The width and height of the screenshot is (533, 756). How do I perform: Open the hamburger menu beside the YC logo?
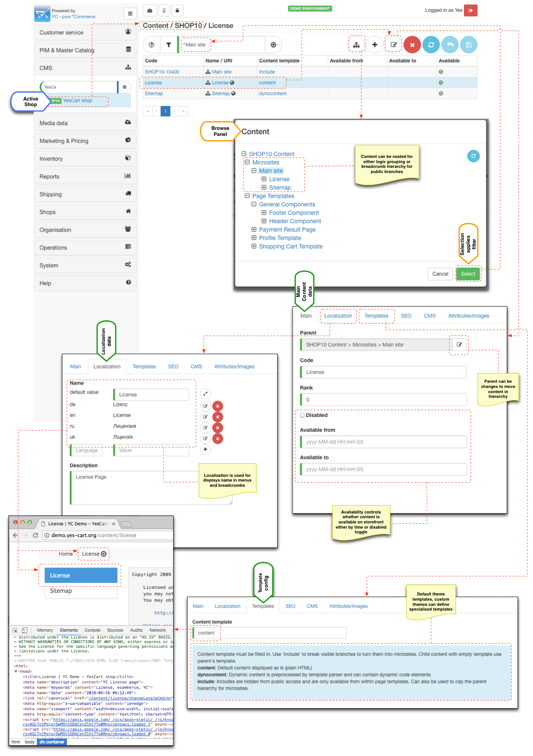(130, 14)
